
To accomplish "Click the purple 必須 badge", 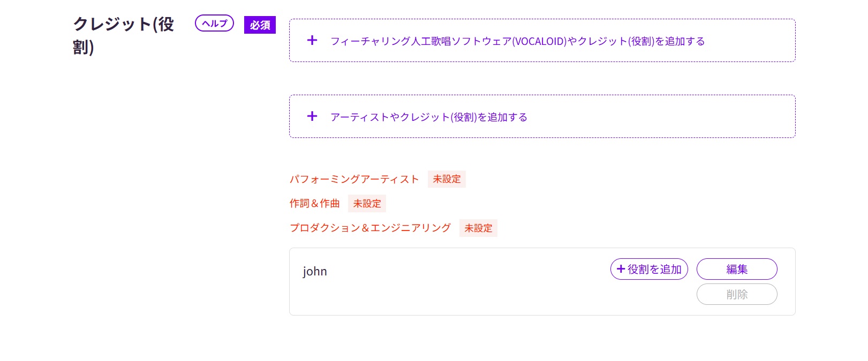I will (260, 25).
